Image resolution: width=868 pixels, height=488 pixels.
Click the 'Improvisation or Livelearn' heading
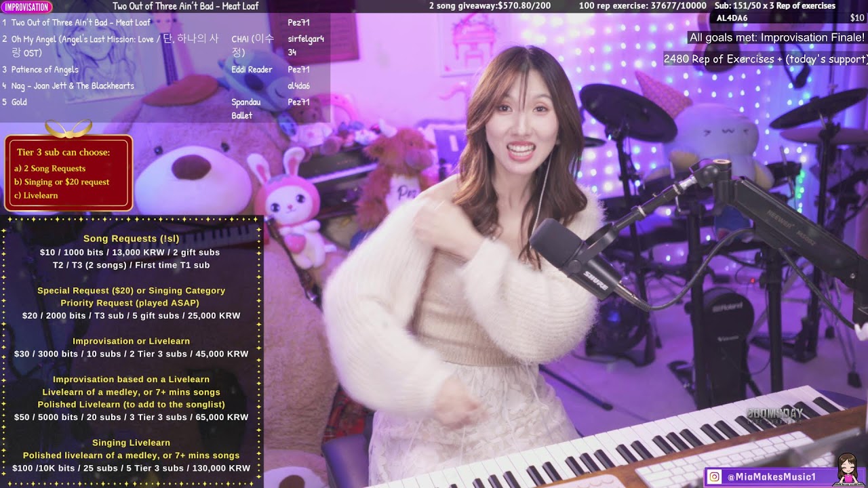pyautogui.click(x=132, y=341)
